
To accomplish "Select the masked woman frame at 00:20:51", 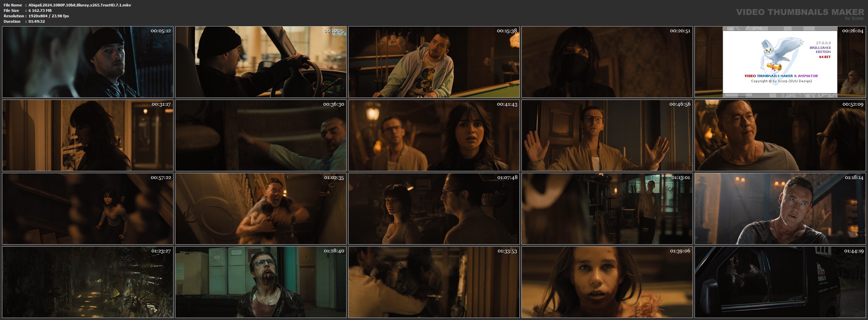I will [x=607, y=62].
